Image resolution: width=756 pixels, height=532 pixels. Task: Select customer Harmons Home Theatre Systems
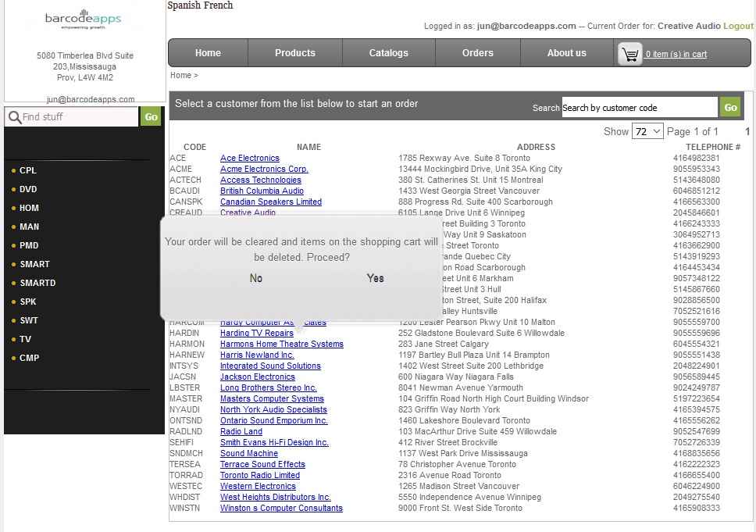282,344
